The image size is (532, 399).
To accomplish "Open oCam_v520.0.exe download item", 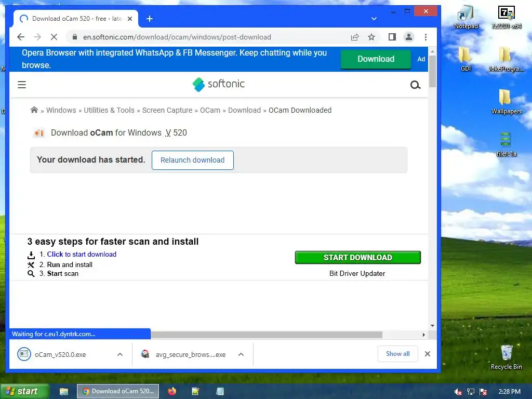I will [x=60, y=354].
